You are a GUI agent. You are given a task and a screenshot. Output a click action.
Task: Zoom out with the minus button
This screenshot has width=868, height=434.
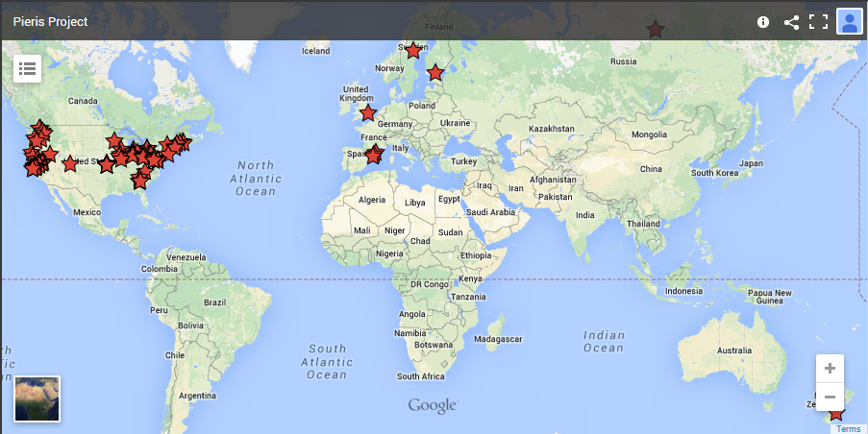(830, 397)
